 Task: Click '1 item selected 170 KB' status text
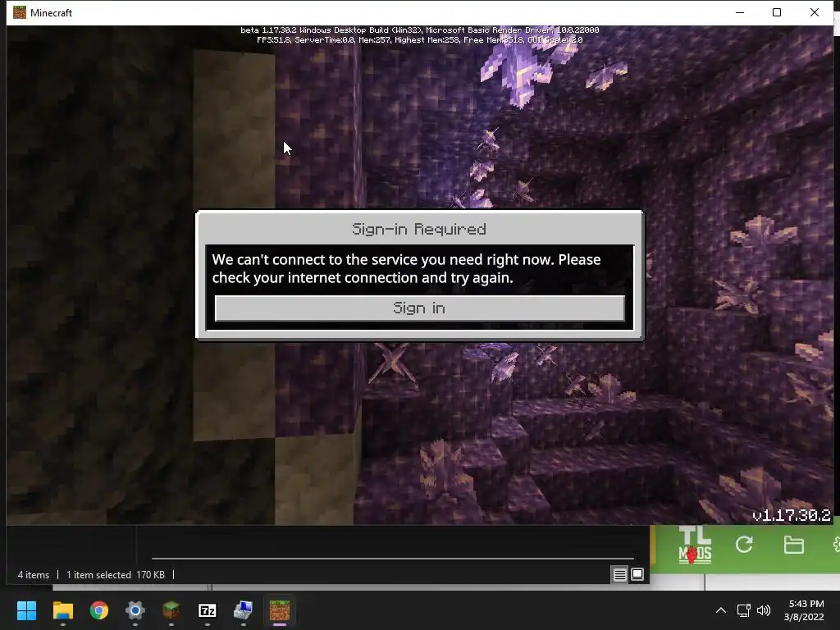116,575
